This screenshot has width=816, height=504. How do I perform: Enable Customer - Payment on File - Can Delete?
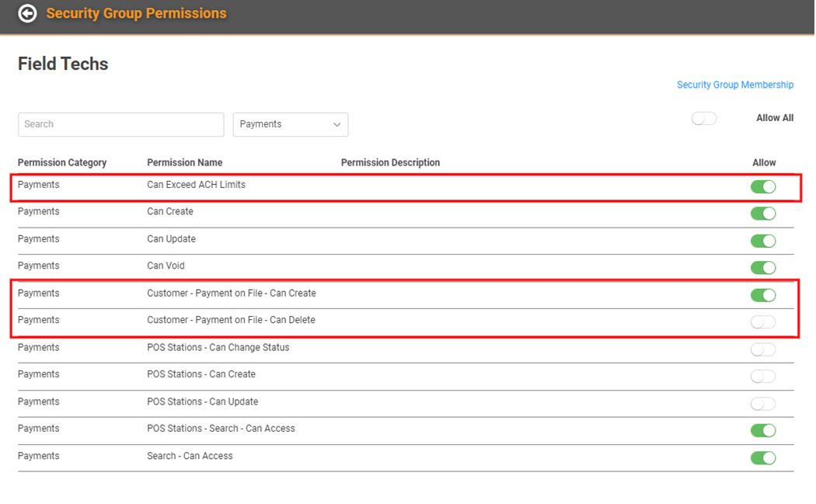(762, 322)
